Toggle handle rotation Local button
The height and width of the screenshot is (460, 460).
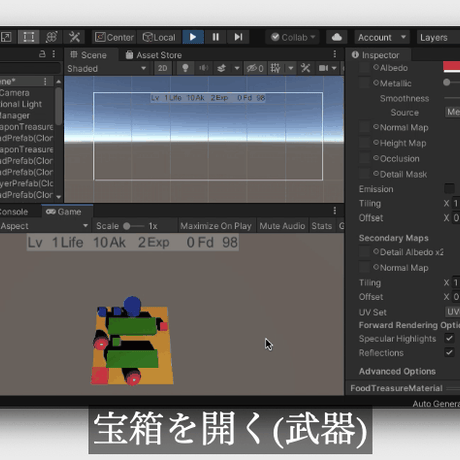click(159, 37)
